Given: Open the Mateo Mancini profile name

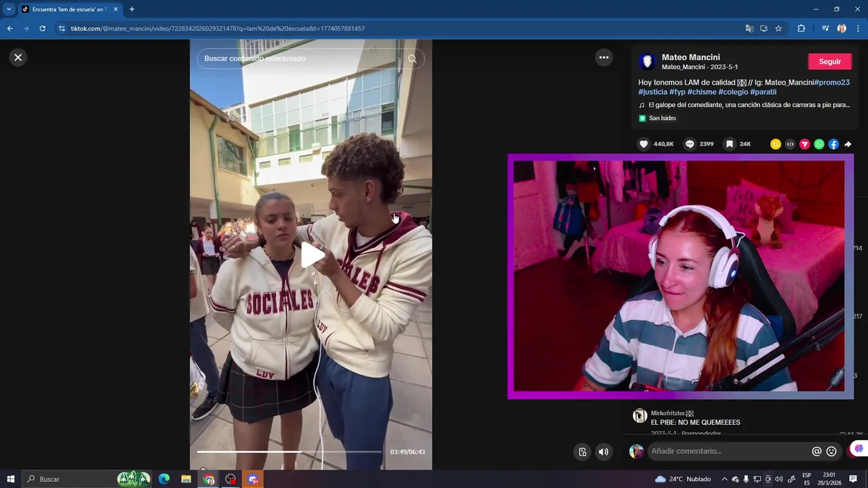Looking at the screenshot, I should click(690, 58).
